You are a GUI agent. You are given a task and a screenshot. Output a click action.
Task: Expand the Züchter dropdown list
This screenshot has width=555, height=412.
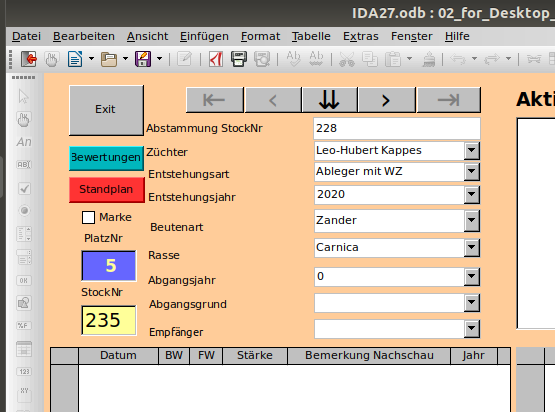click(x=472, y=151)
